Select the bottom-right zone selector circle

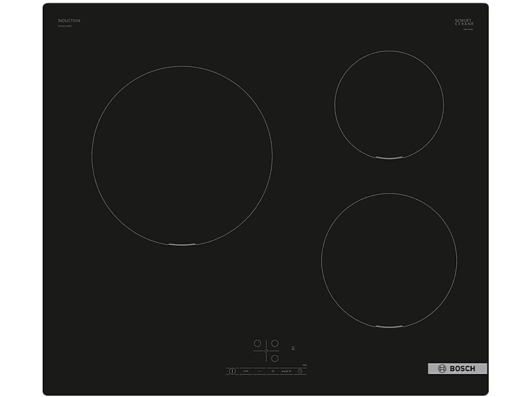(275, 359)
